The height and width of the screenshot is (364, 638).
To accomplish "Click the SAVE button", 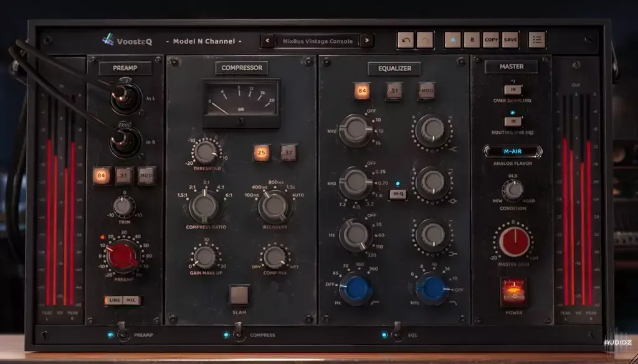I will pos(510,40).
